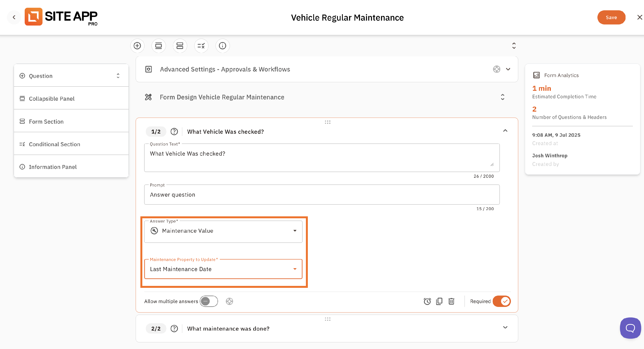Expand Form Design section arrows
The image size is (644, 349).
503,97
